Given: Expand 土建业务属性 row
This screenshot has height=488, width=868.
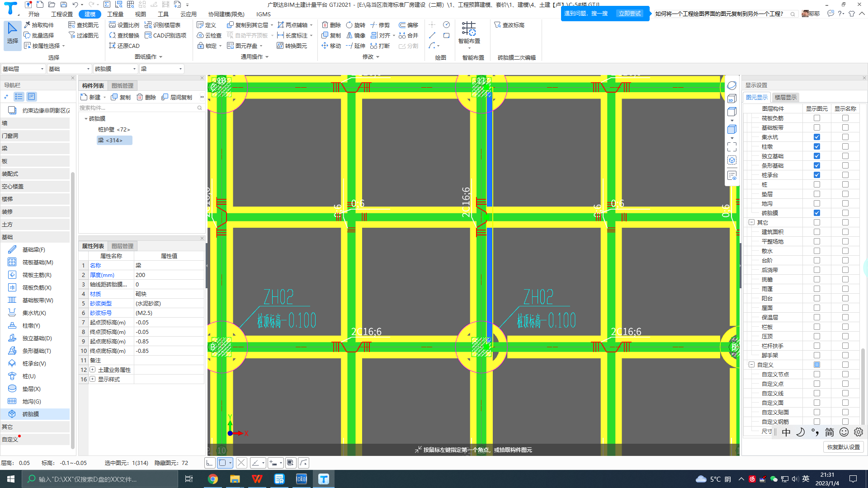Looking at the screenshot, I should [93, 370].
